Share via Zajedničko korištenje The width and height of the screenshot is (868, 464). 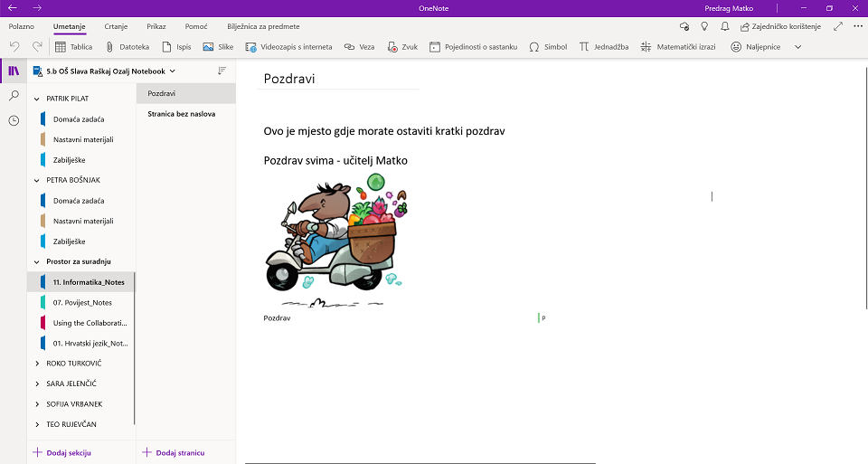click(x=780, y=26)
